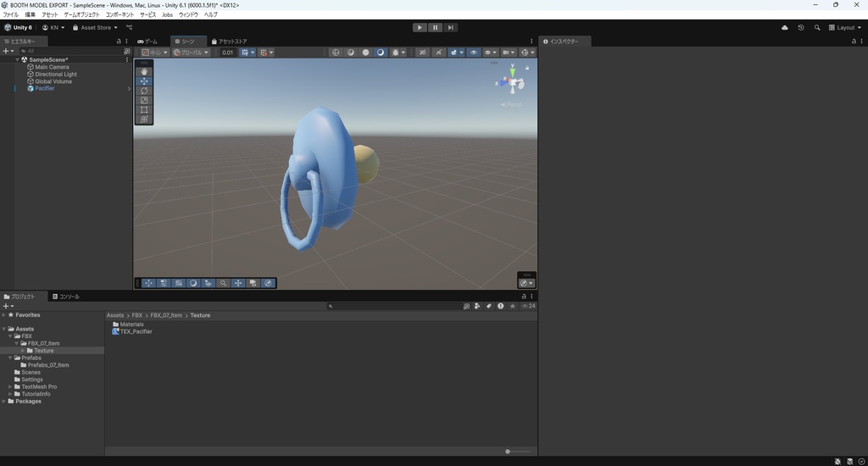
Task: Open the undo history icon
Action: click(800, 27)
